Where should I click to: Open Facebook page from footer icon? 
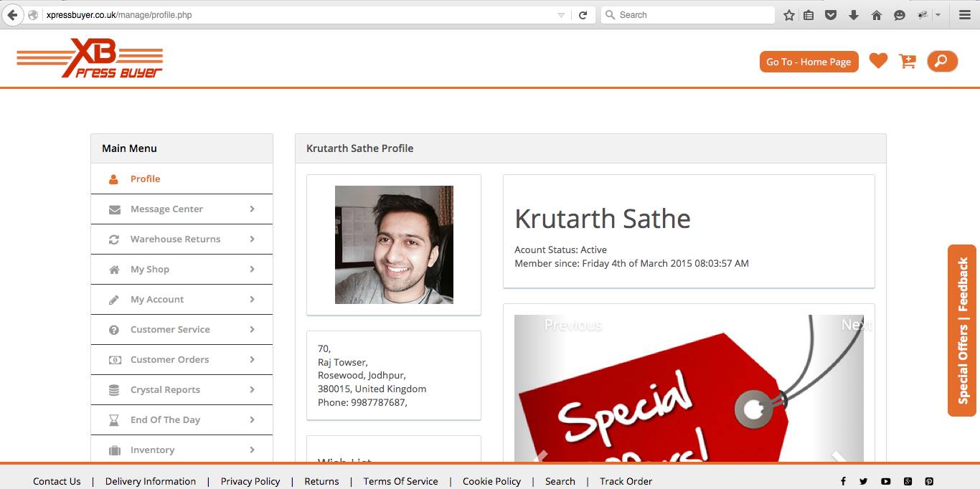pos(843,481)
